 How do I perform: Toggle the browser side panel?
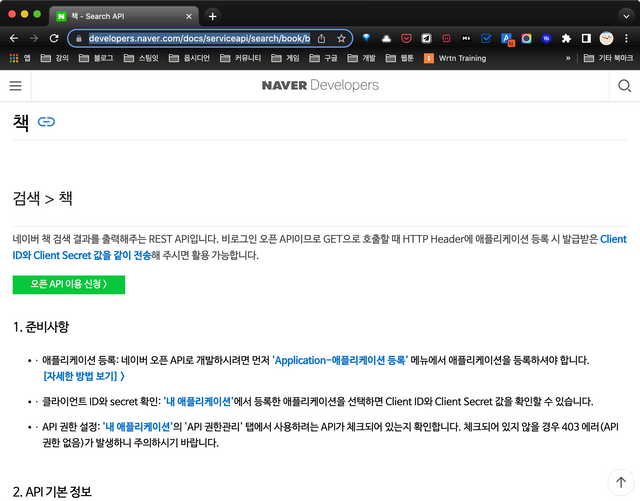click(586, 38)
